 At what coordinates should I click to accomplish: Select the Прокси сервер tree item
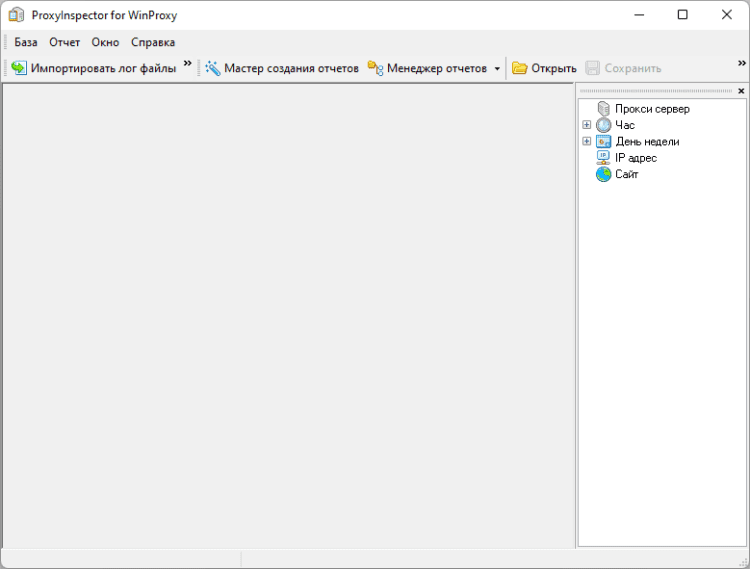tap(652, 109)
